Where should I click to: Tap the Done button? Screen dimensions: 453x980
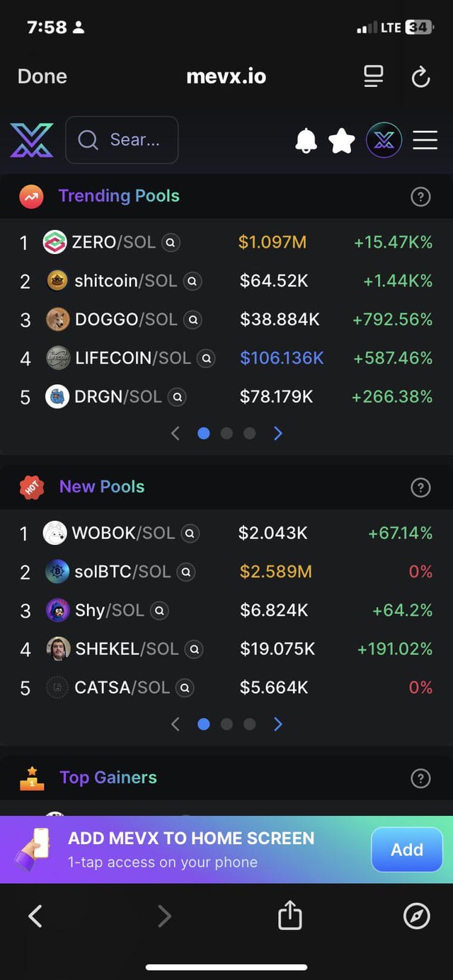pyautogui.click(x=42, y=76)
